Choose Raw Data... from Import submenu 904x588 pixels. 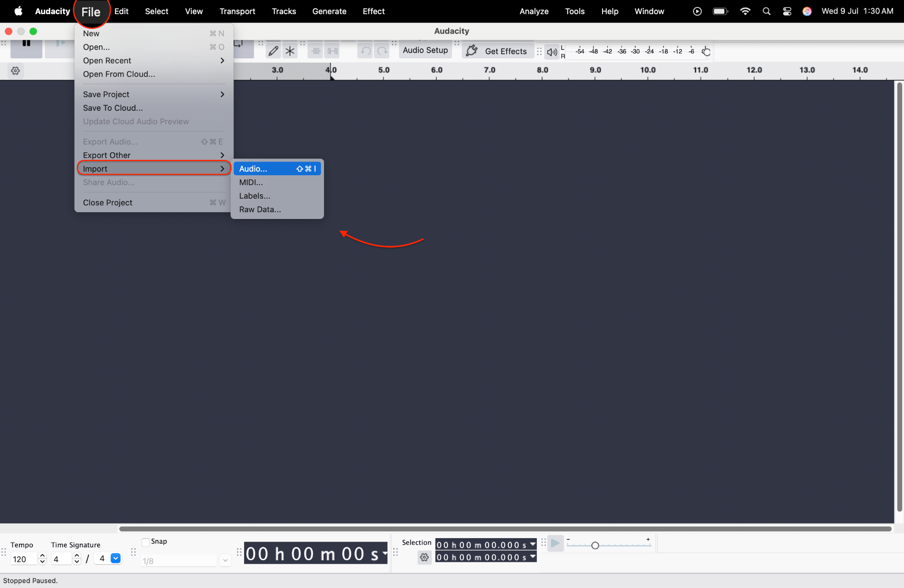(277, 209)
